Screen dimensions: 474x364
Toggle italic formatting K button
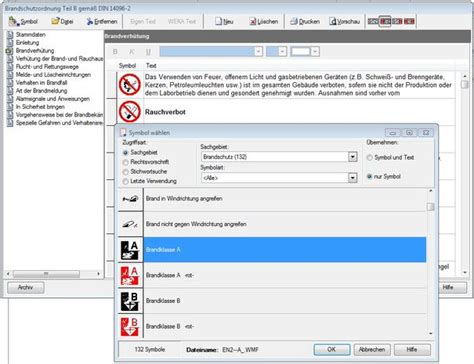[132, 52]
